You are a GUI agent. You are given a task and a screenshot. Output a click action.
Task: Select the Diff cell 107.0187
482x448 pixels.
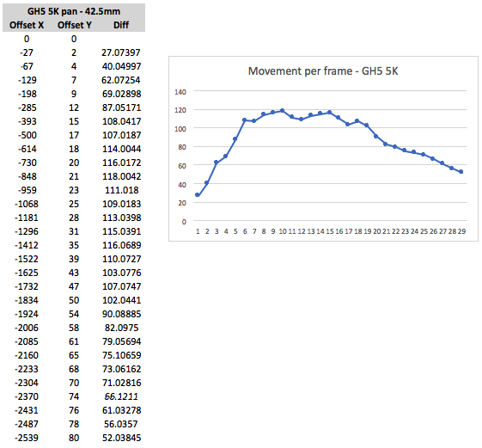click(121, 135)
